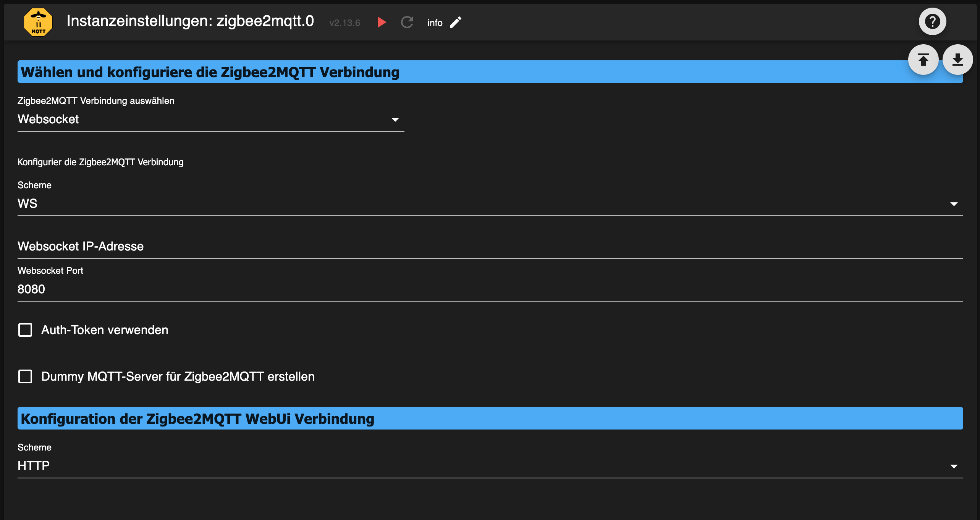Click the info log level label

click(435, 23)
